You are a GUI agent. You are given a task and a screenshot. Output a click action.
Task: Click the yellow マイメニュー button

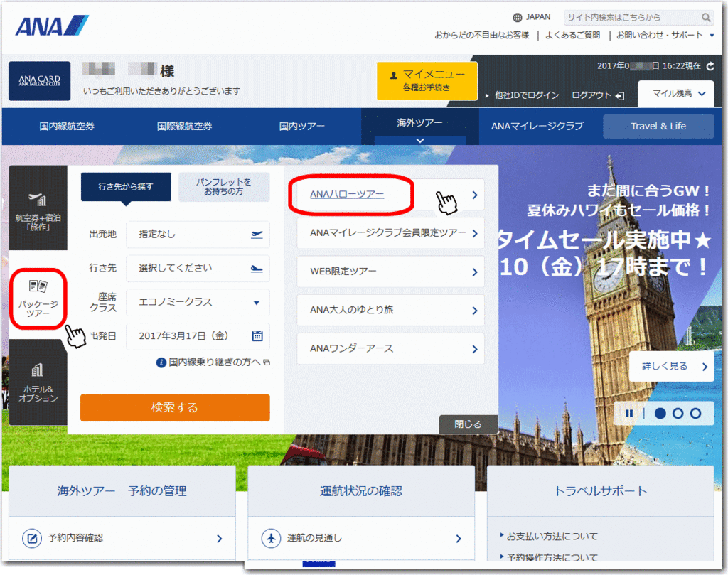(427, 81)
